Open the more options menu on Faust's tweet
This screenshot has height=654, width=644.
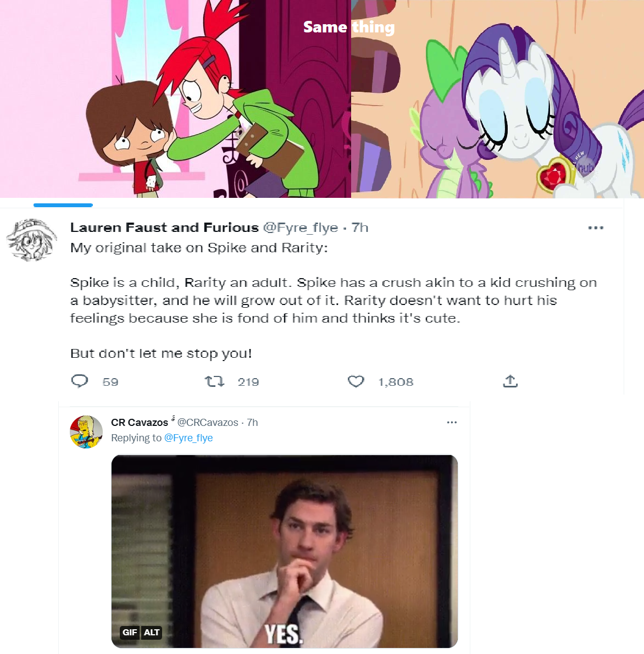[597, 227]
